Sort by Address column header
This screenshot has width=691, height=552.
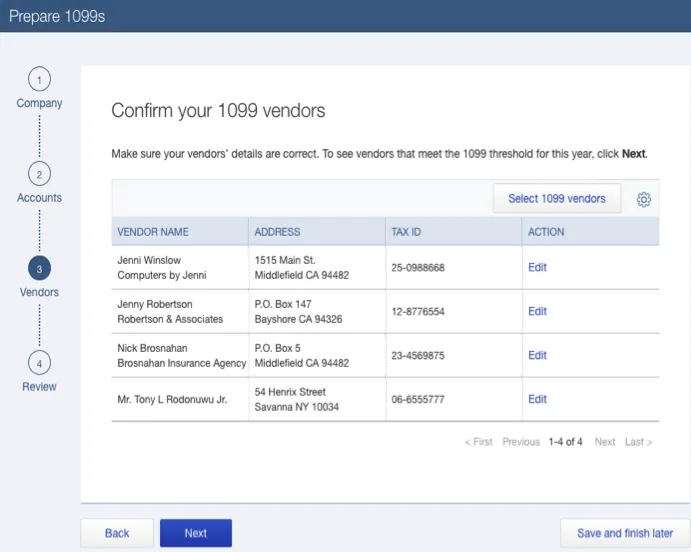[277, 232]
